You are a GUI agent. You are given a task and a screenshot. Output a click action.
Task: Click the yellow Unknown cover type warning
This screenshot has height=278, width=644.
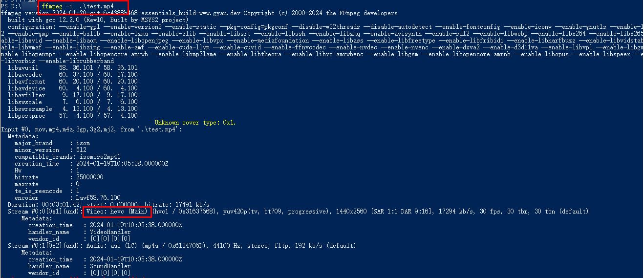pos(195,123)
